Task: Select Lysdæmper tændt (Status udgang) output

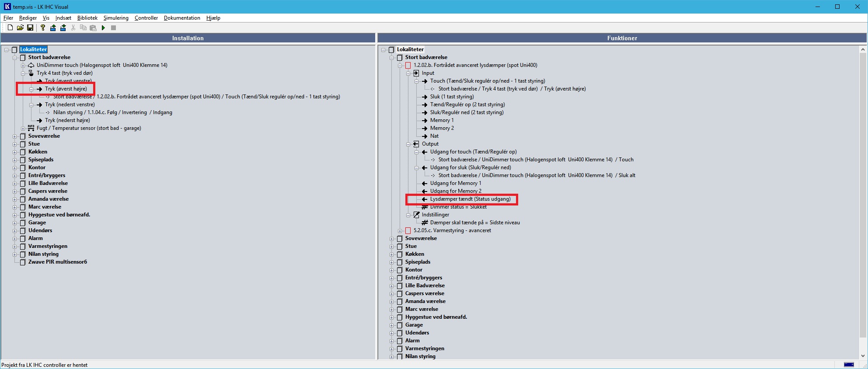Action: (470, 199)
